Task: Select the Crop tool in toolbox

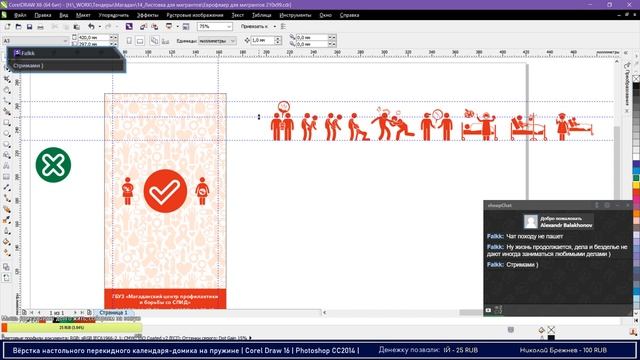Action: point(7,79)
